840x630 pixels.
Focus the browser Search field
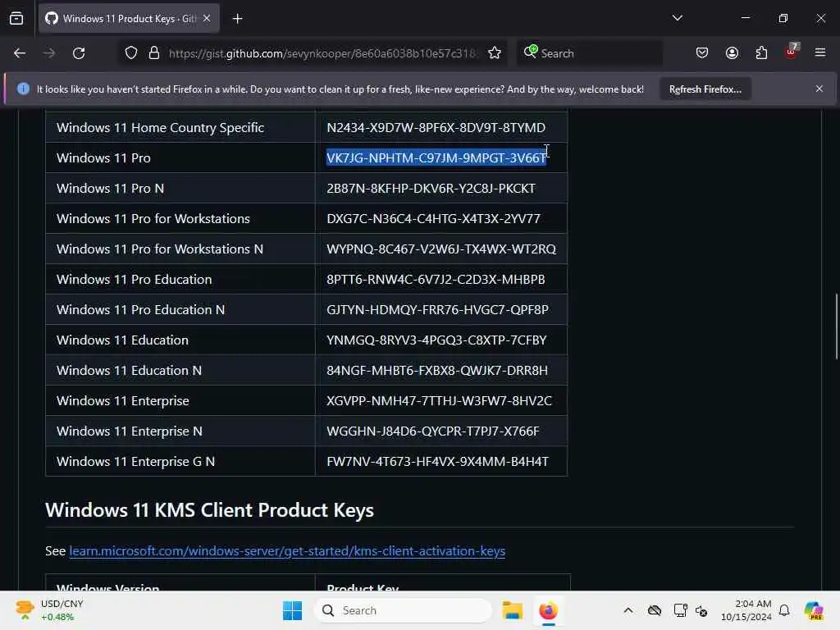click(x=589, y=53)
